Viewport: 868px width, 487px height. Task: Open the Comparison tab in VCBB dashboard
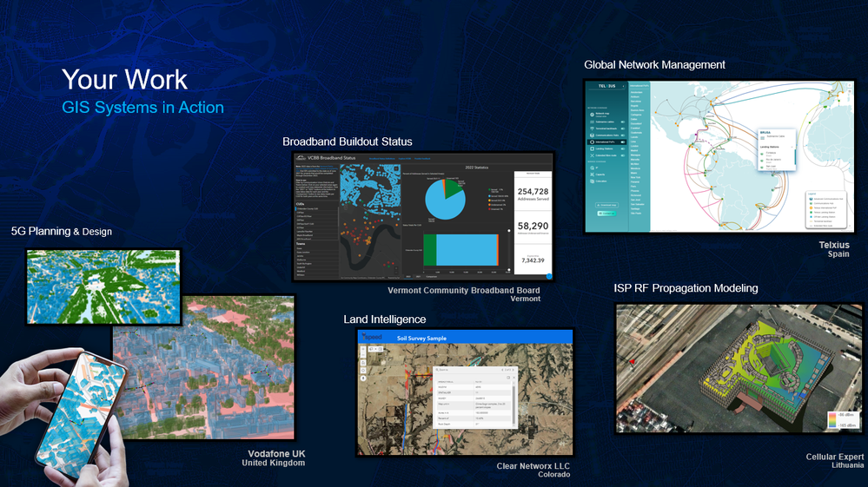click(431, 276)
